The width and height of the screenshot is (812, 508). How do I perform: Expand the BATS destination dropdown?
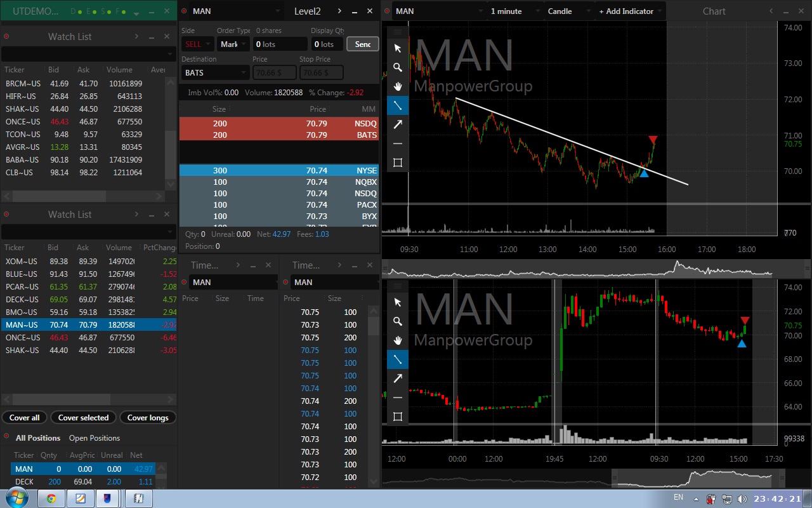(215, 73)
